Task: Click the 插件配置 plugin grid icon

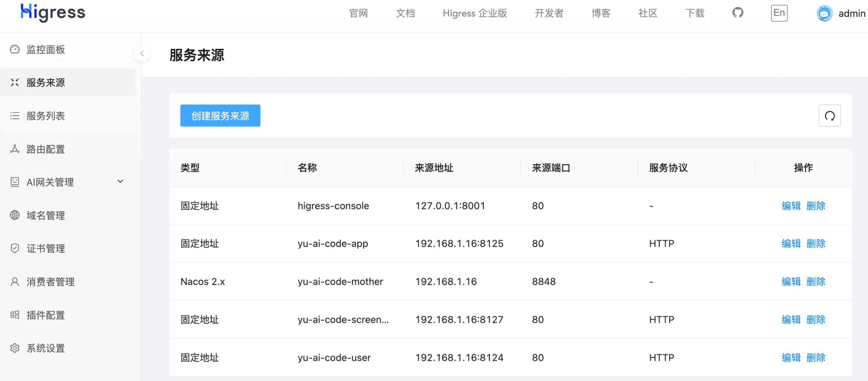Action: [15, 315]
